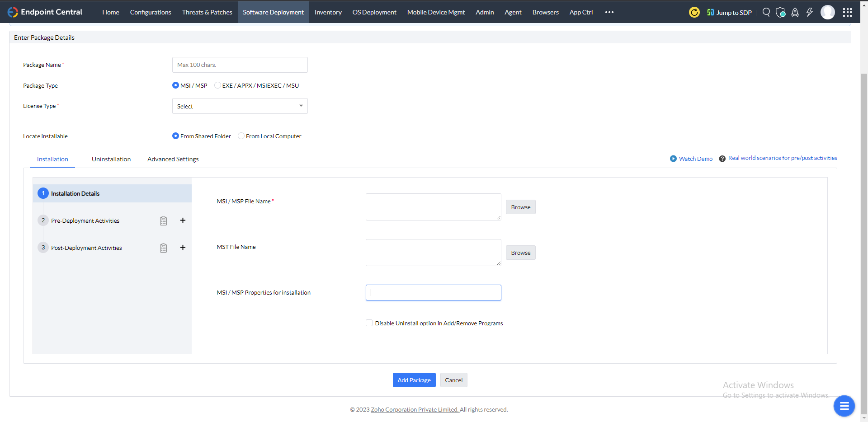
Task: Click the shield security icon in the header
Action: [x=780, y=12]
